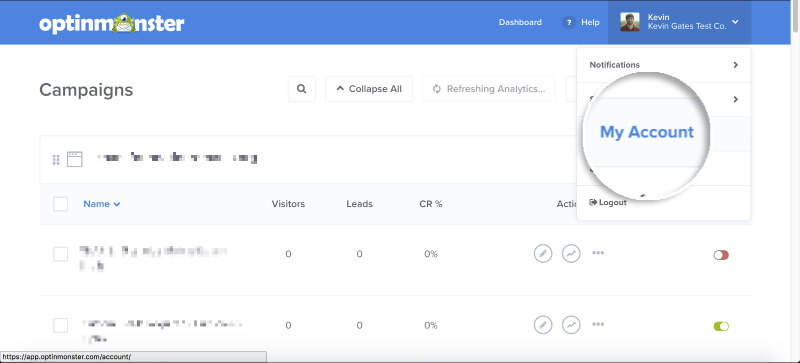Image resolution: width=800 pixels, height=363 pixels.
Task: Edit the first campaign with pencil icon
Action: click(543, 253)
